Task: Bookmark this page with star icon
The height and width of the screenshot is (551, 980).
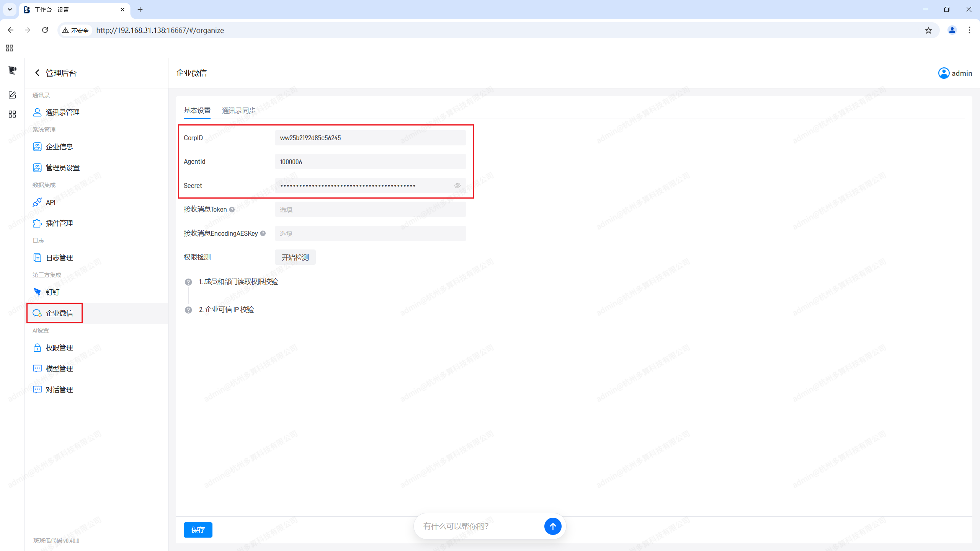Action: (928, 30)
